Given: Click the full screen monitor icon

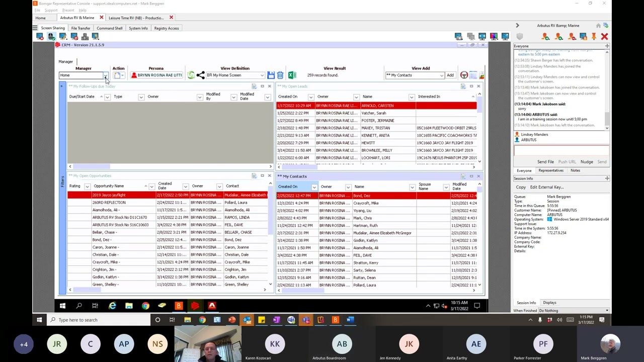Looking at the screenshot, I should (505, 37).
